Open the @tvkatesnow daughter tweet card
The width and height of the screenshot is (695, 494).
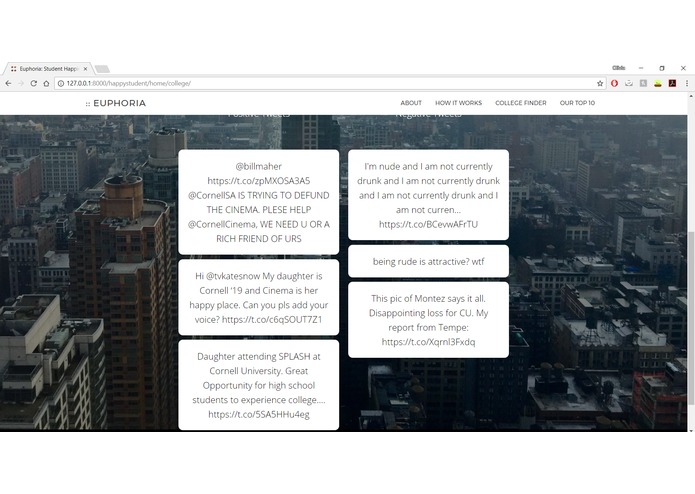258,297
